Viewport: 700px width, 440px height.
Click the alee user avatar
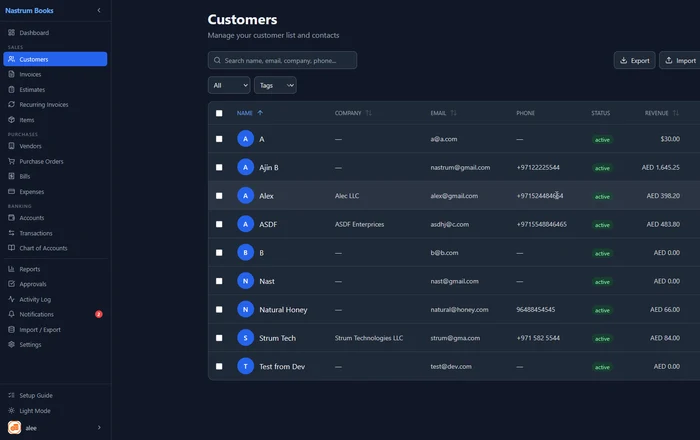(x=14, y=428)
